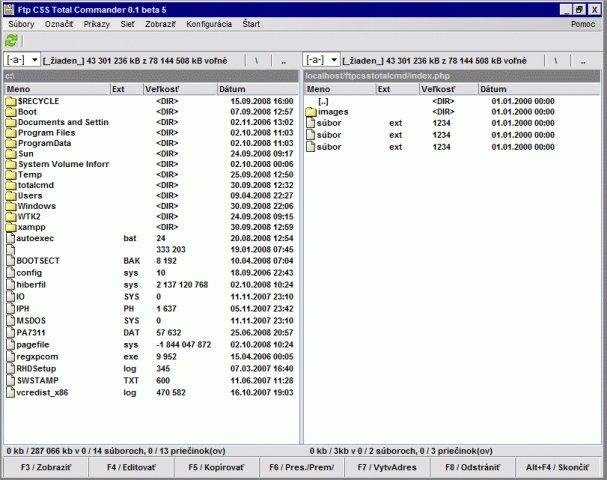Click the file icon of autoexec
Image resolution: width=607 pixels, height=480 pixels.
pos(10,238)
